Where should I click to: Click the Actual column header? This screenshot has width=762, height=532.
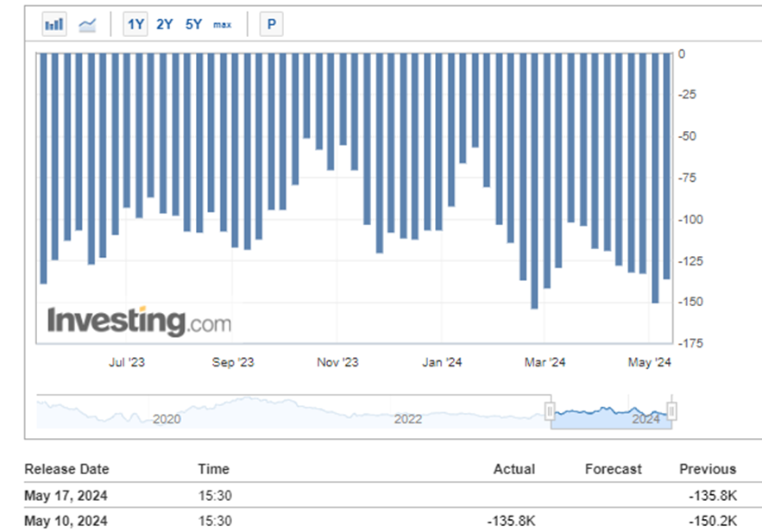(514, 469)
